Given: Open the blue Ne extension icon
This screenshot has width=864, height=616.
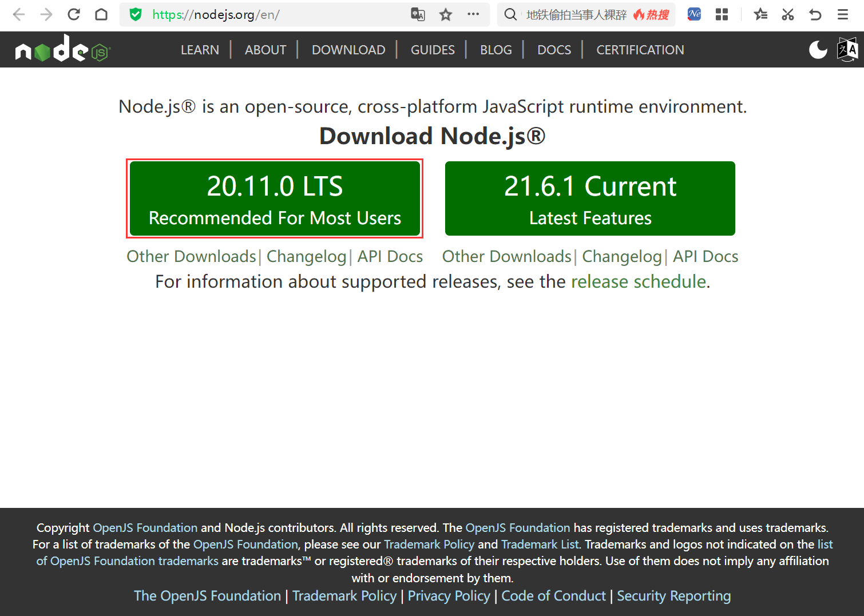Looking at the screenshot, I should [x=694, y=14].
